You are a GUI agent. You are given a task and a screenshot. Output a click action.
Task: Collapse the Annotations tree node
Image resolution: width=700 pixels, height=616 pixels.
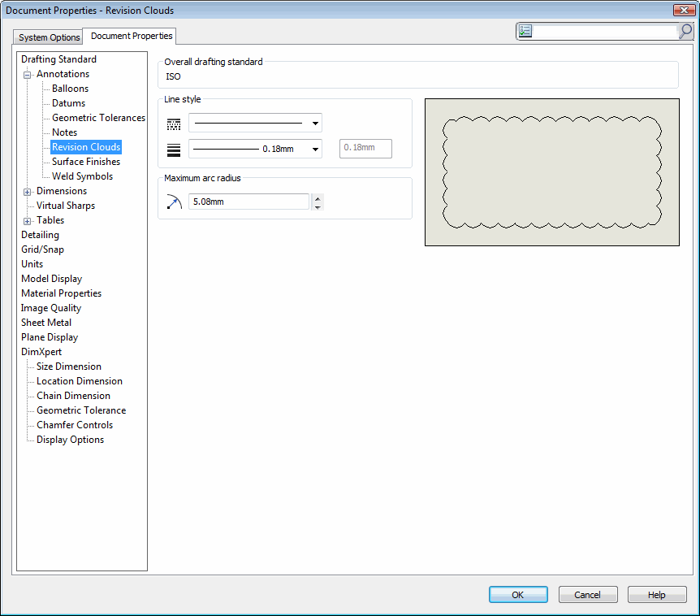(28, 75)
